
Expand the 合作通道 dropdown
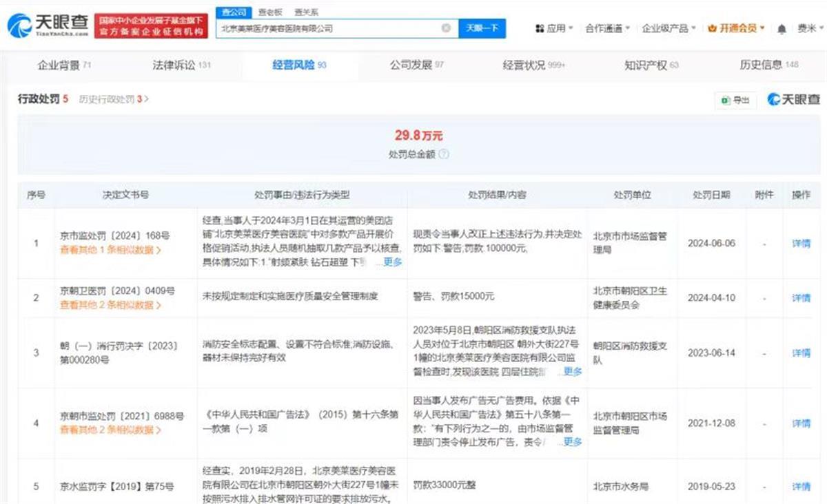[x=607, y=28]
